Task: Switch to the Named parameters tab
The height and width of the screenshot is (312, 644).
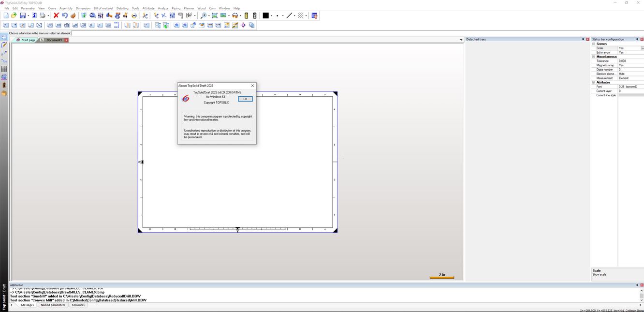Action: pos(53,305)
